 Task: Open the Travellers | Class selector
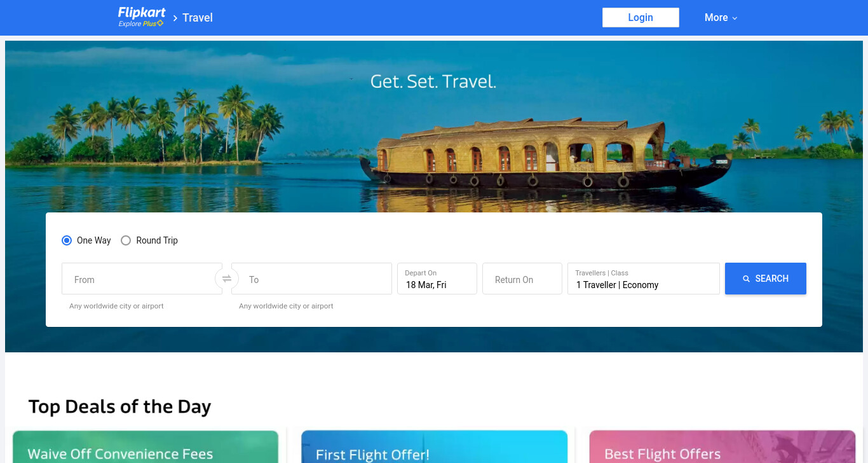pyautogui.click(x=644, y=279)
